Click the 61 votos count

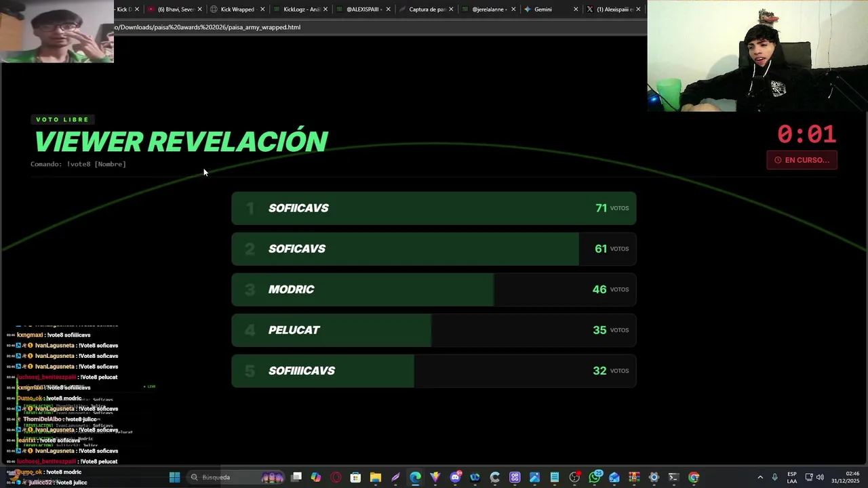tap(612, 249)
